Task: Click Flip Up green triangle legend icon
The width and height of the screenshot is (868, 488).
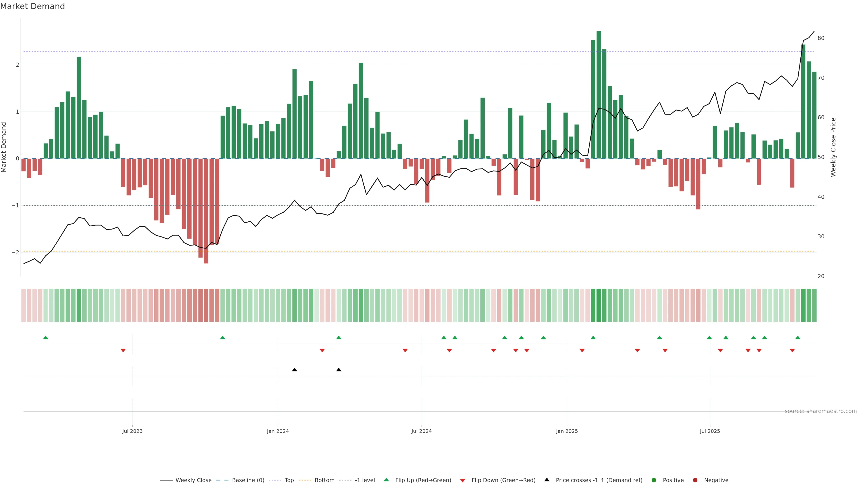Action: [387, 480]
